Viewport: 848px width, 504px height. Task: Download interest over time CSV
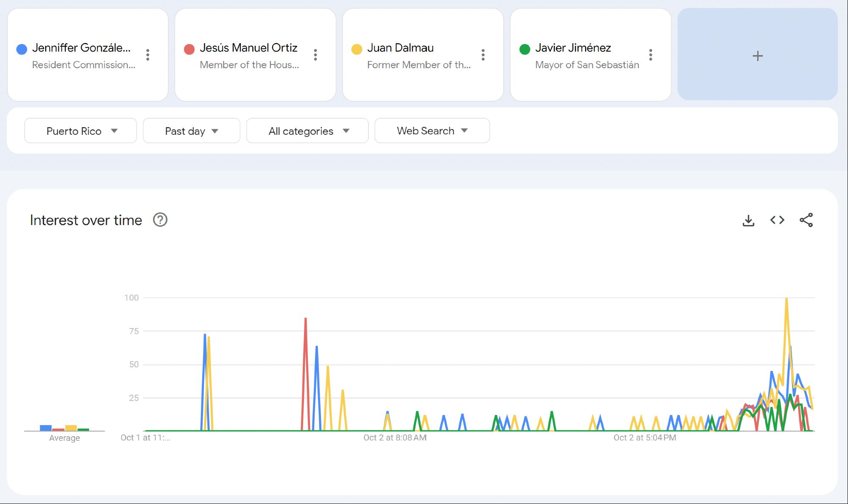[x=748, y=220]
